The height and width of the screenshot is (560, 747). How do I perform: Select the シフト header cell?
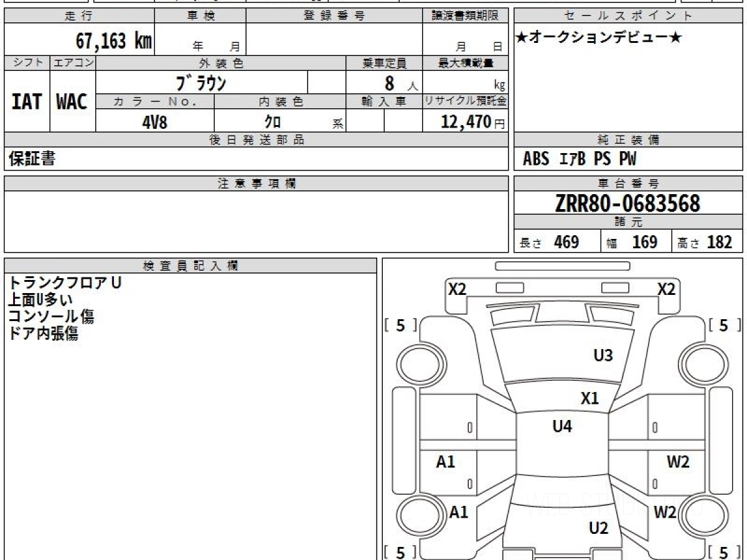pos(27,63)
